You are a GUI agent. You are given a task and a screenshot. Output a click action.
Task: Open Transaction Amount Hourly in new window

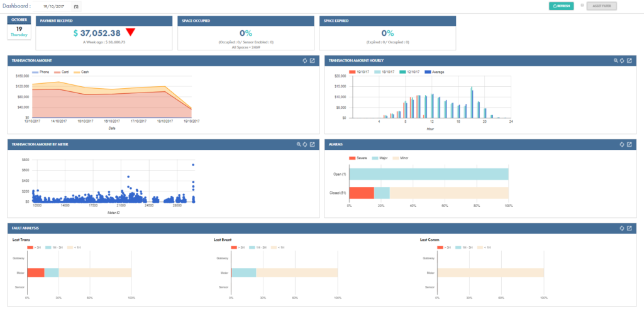[630, 60]
